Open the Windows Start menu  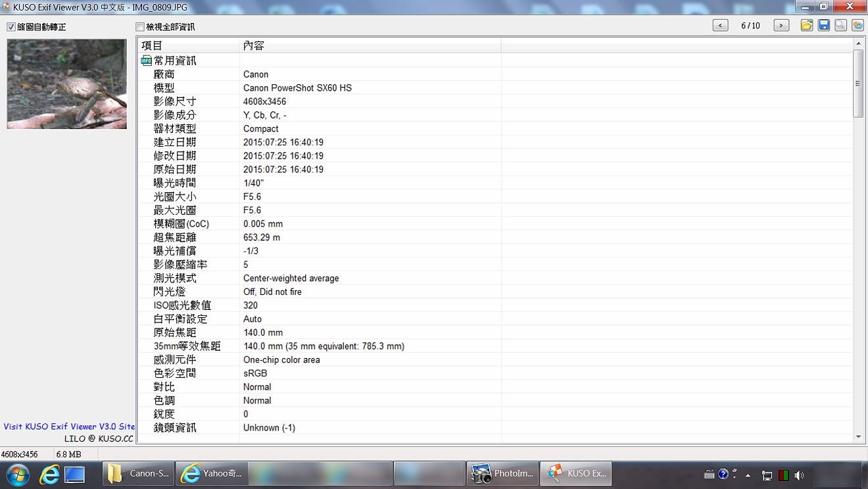(x=17, y=474)
